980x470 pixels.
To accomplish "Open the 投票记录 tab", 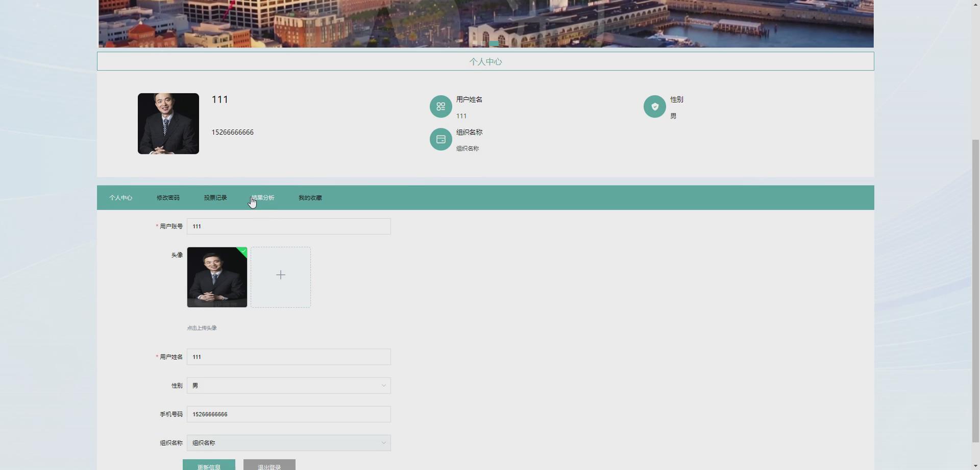I will tap(215, 198).
